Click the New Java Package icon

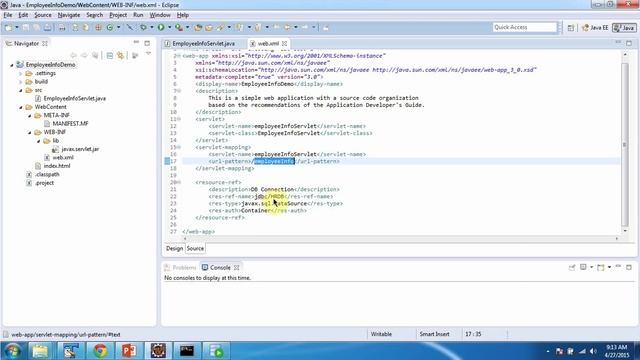pyautogui.click(x=98, y=27)
